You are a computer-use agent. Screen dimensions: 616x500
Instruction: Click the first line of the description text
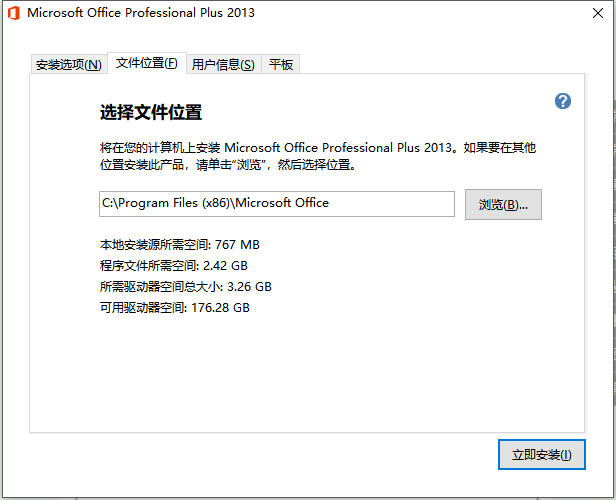tap(318, 147)
